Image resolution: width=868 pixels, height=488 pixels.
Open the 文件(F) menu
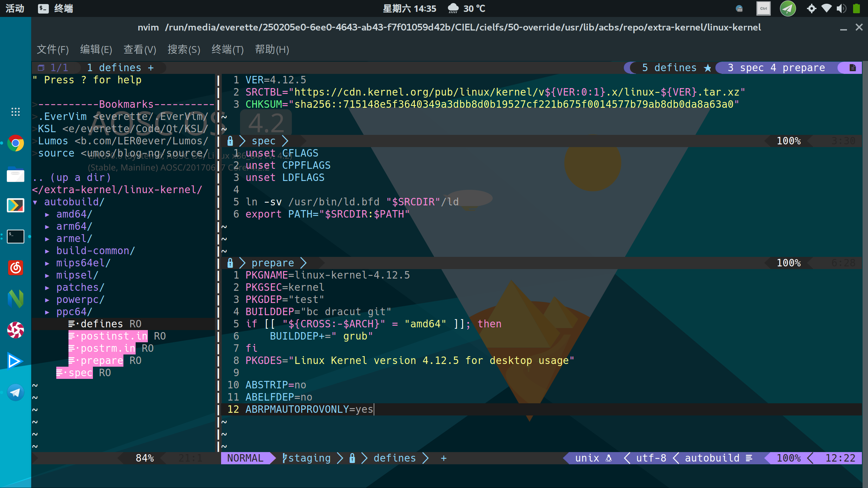click(x=53, y=49)
